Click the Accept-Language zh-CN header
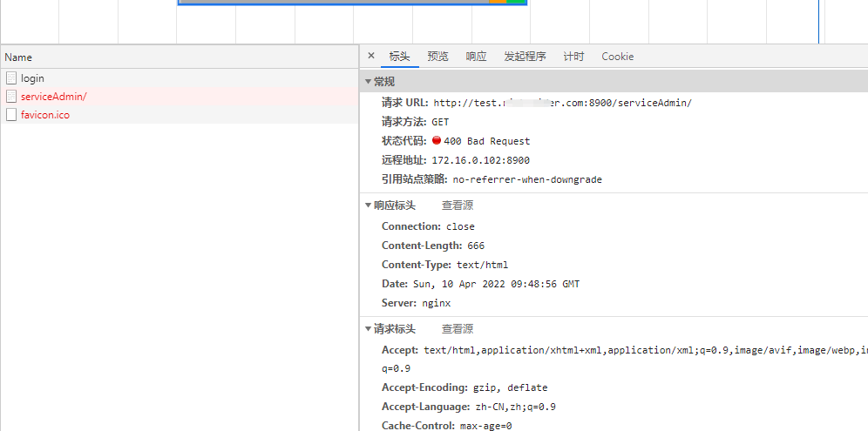Image resolution: width=868 pixels, height=431 pixels. (x=468, y=407)
